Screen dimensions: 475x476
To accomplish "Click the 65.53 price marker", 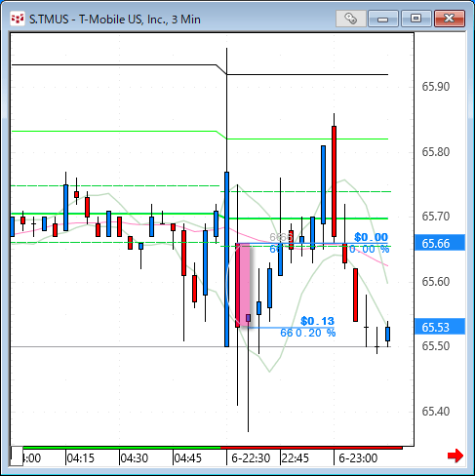I will coord(440,327).
